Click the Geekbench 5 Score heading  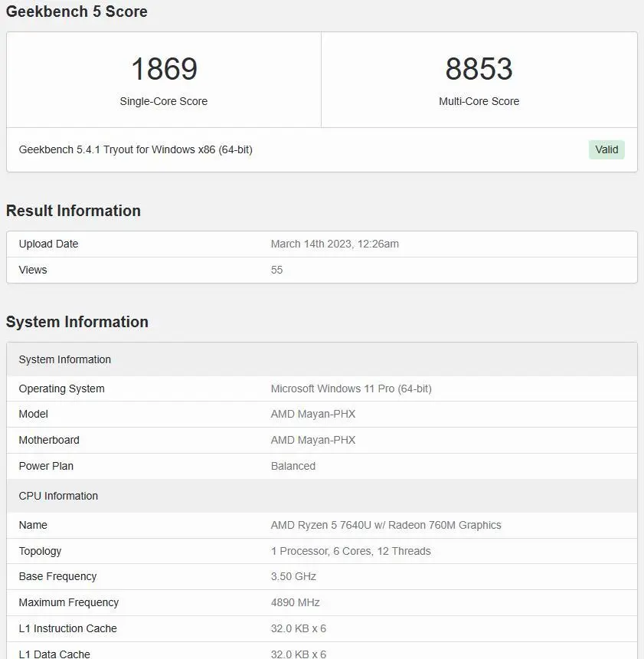pos(77,11)
